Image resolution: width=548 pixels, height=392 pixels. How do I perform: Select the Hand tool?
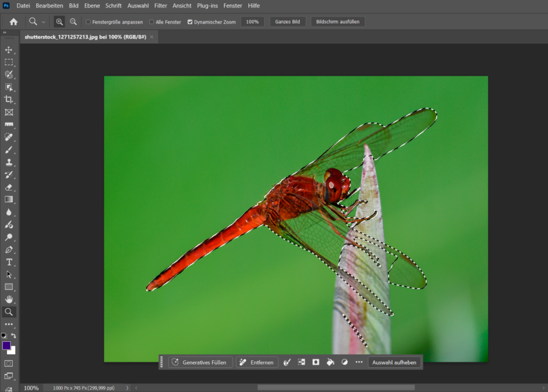pyautogui.click(x=9, y=299)
